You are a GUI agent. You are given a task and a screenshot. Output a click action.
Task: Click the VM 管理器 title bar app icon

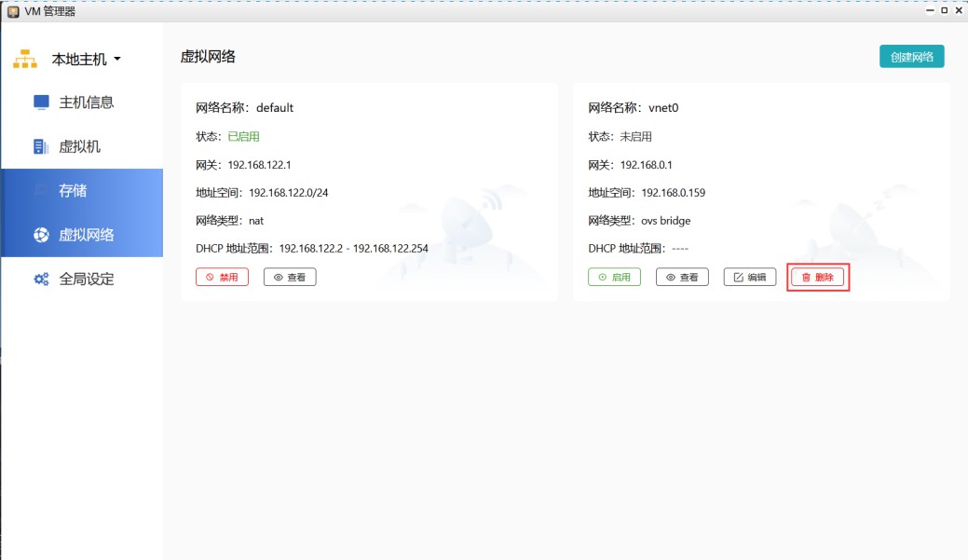(x=12, y=11)
